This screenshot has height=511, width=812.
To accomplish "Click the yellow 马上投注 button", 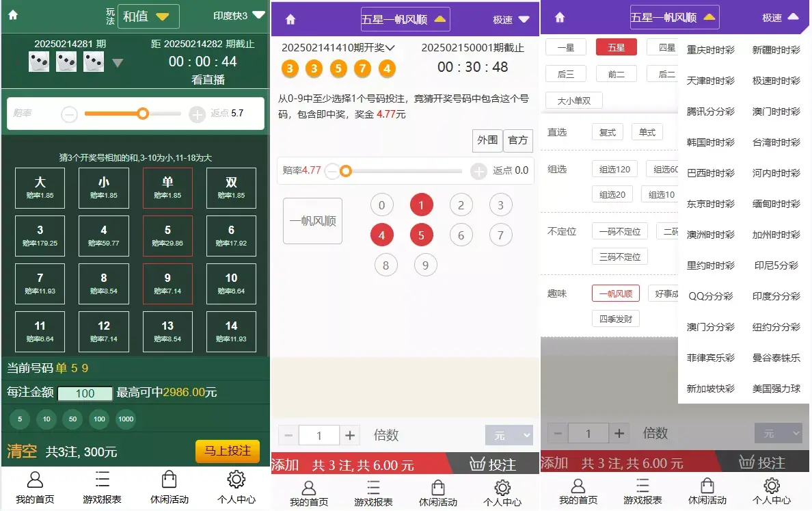I will pyautogui.click(x=227, y=451).
